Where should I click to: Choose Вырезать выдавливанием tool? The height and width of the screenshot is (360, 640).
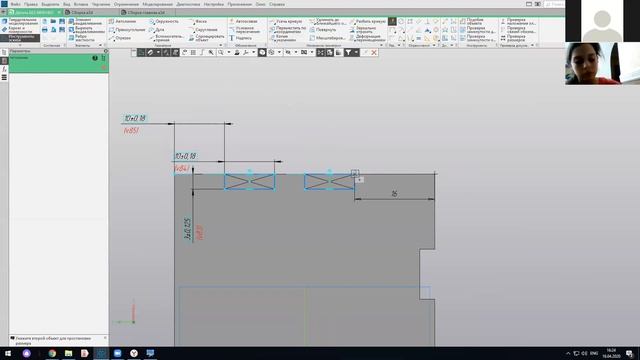(x=86, y=30)
